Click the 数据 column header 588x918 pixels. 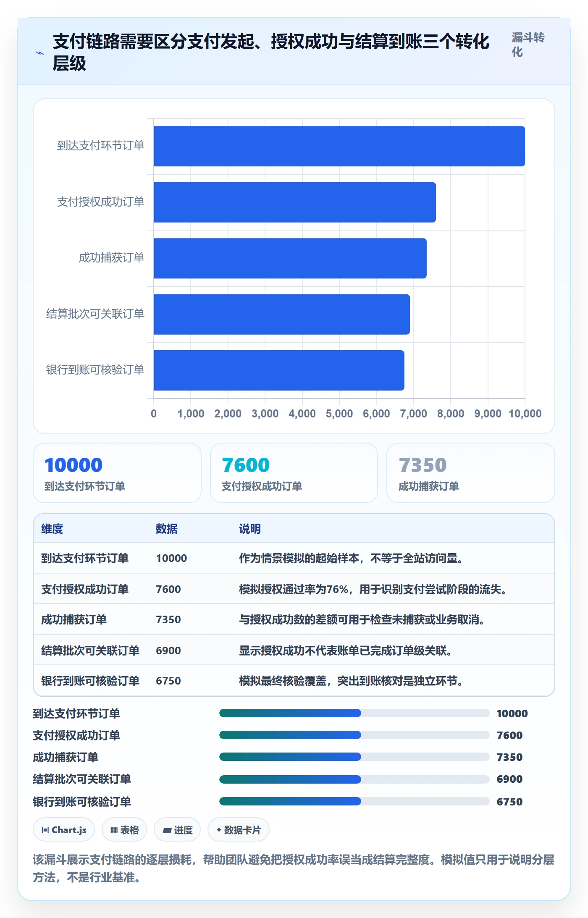(x=167, y=529)
